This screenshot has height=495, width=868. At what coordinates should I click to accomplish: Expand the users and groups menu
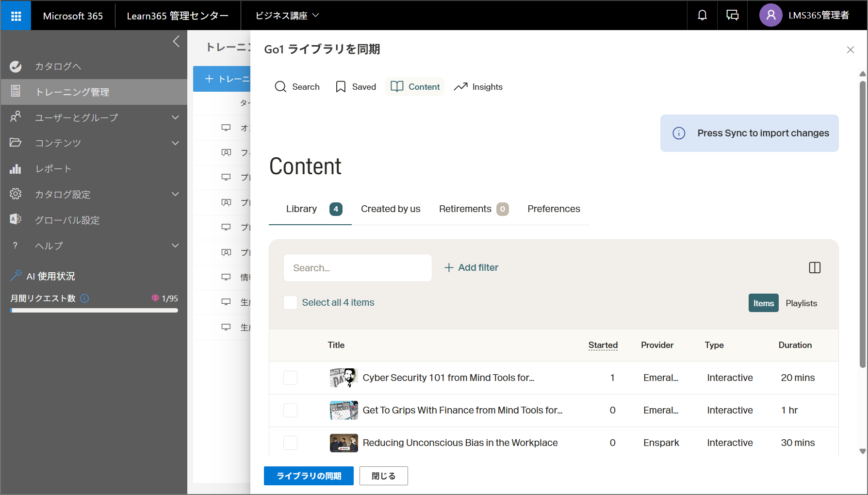[x=175, y=117]
